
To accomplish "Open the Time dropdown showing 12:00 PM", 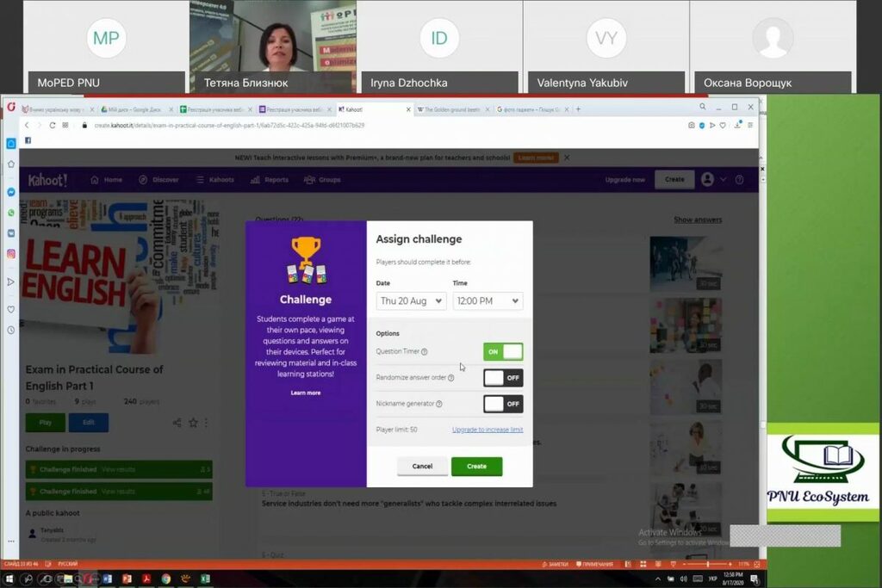I will pos(488,301).
